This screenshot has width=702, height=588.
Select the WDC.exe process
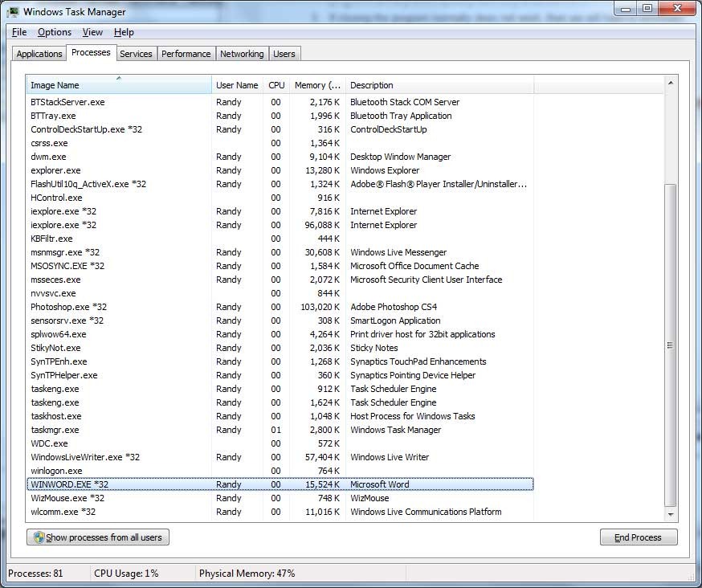point(280,443)
